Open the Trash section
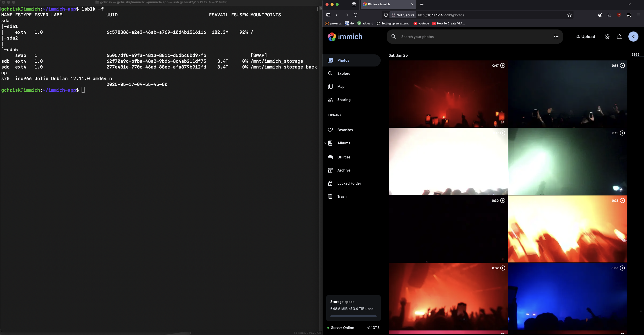This screenshot has height=335, width=644. 342,196
